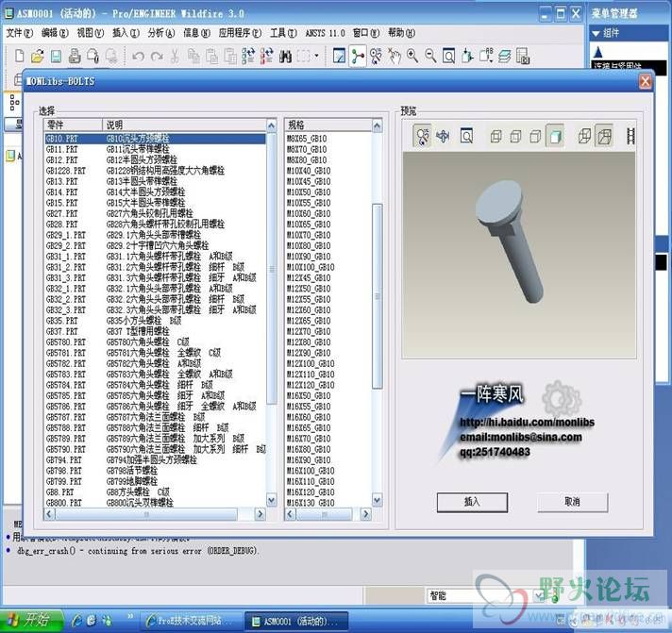Click the 取消 button in dialog
This screenshot has height=633, width=672.
coord(573,502)
